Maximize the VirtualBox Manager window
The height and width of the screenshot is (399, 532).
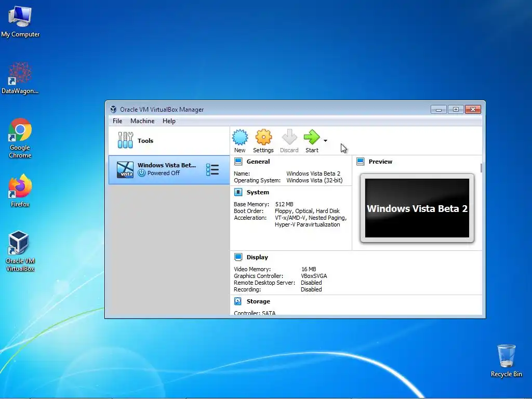(456, 109)
